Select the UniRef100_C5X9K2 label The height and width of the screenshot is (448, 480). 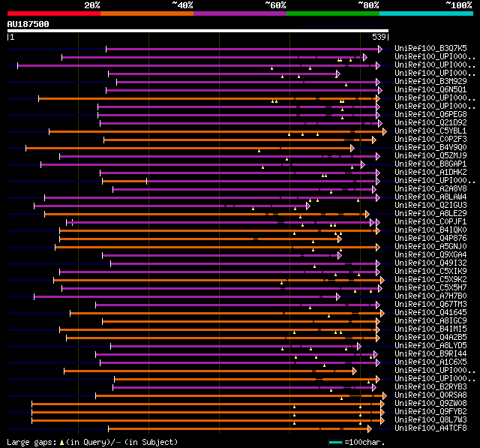click(x=430, y=280)
